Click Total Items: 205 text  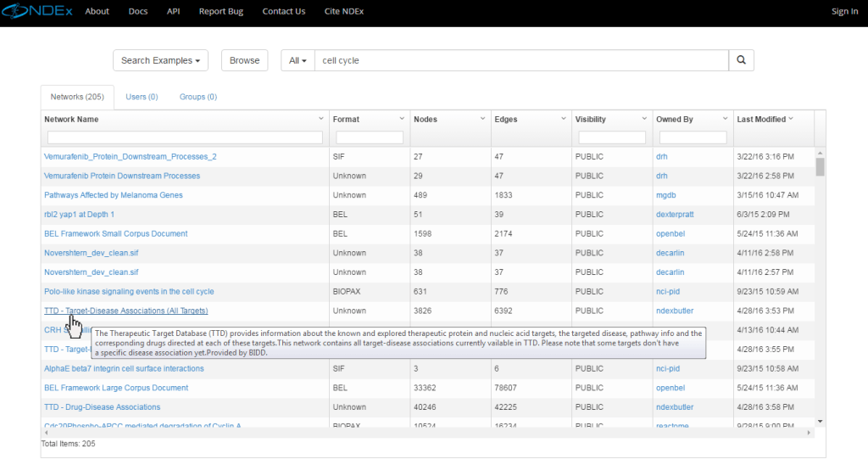pyautogui.click(x=68, y=444)
